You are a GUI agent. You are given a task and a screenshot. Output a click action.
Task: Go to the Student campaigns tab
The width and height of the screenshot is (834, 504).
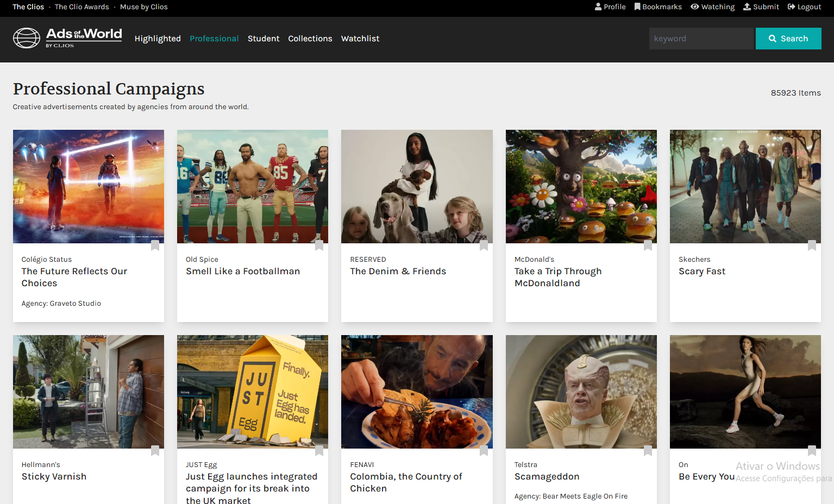264,39
